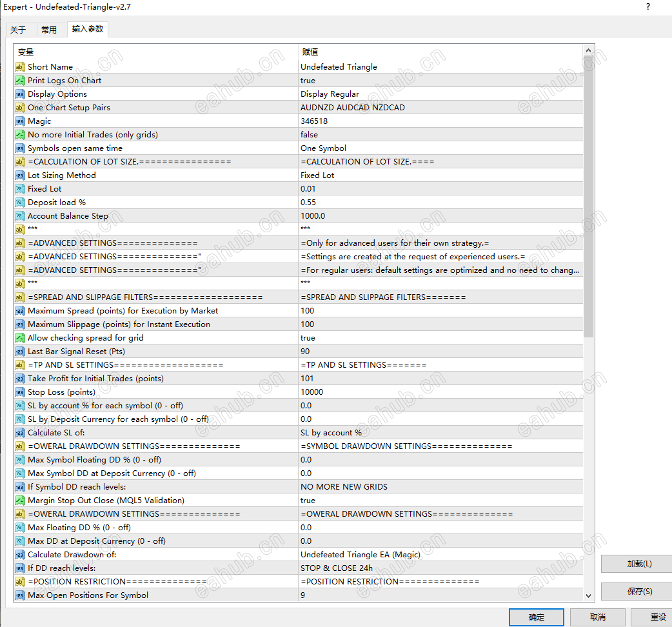Click the double icon beside Account Balance Step
Screen dimensions: 672x627
pos(20,216)
